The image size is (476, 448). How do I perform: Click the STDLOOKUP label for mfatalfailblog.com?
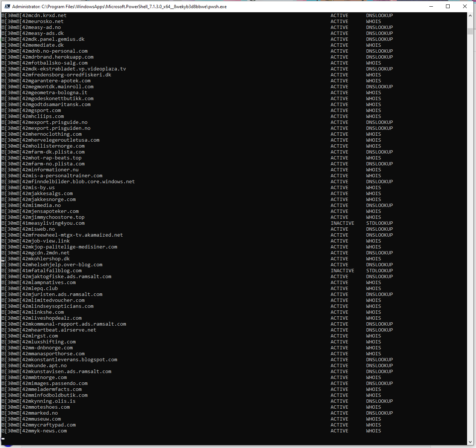coord(379,270)
